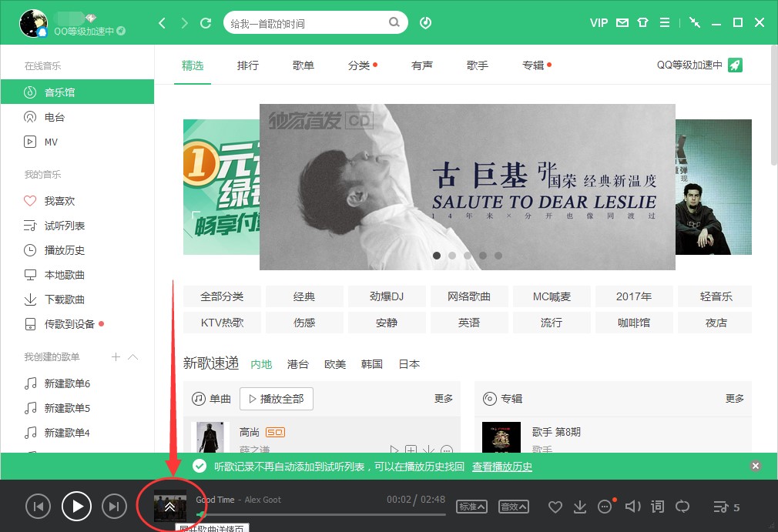Open the theme skin (shirt) icon
This screenshot has width=778, height=532.
coord(642,22)
